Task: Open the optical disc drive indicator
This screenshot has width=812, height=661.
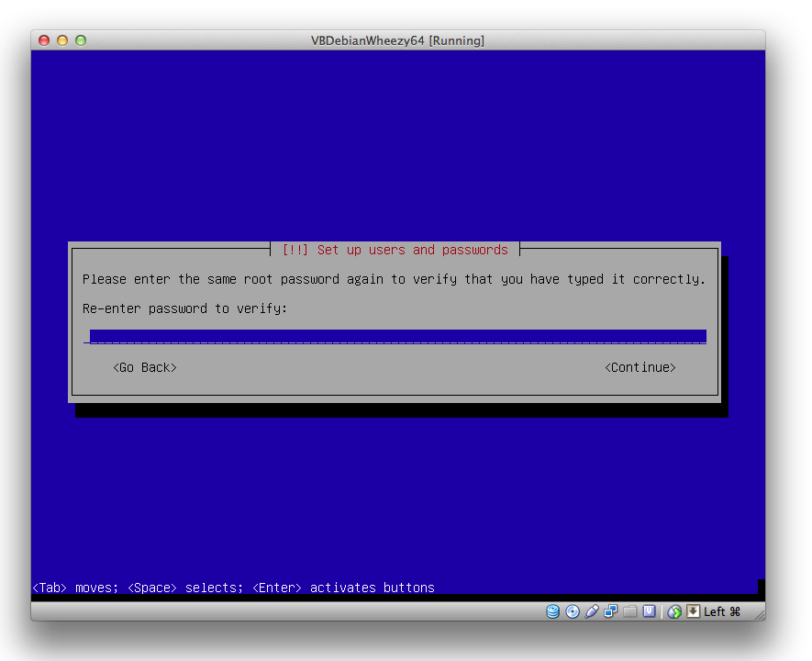Action: point(573,611)
